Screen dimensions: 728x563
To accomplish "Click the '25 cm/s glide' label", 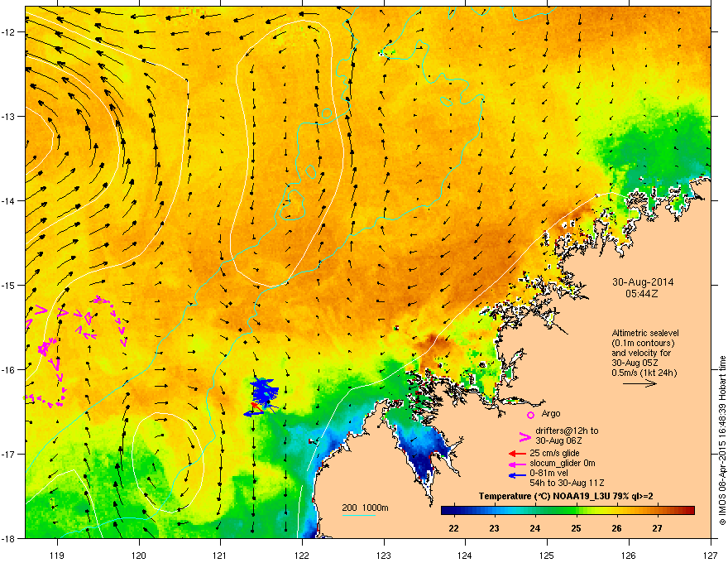I will (x=554, y=453).
